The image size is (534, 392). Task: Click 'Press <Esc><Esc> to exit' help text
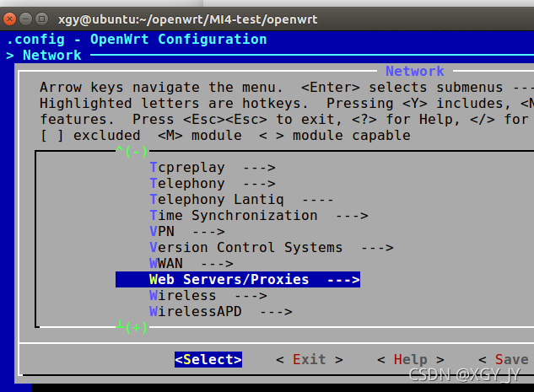(x=237, y=120)
